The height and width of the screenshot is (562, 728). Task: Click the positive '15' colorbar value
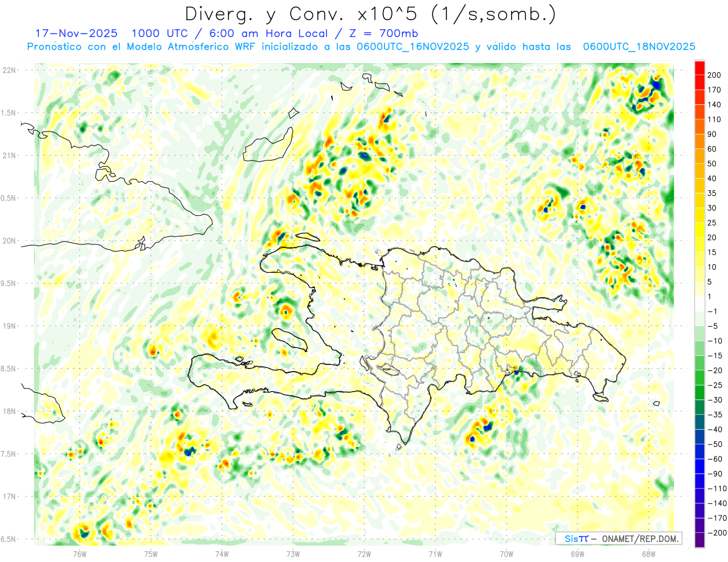[712, 252]
